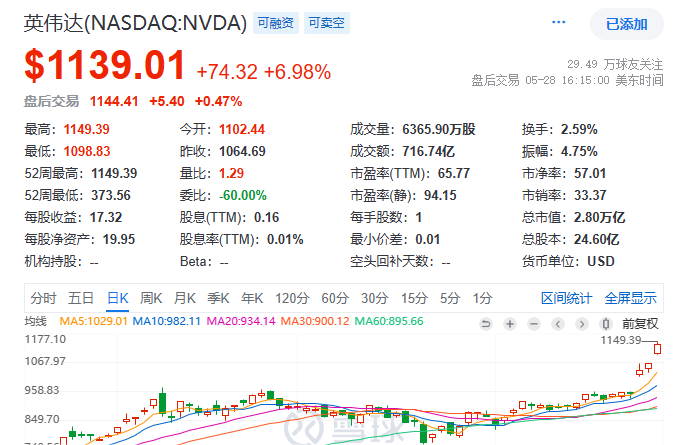
Task: Click the 总股本 value 24.60亿
Action: click(597, 239)
